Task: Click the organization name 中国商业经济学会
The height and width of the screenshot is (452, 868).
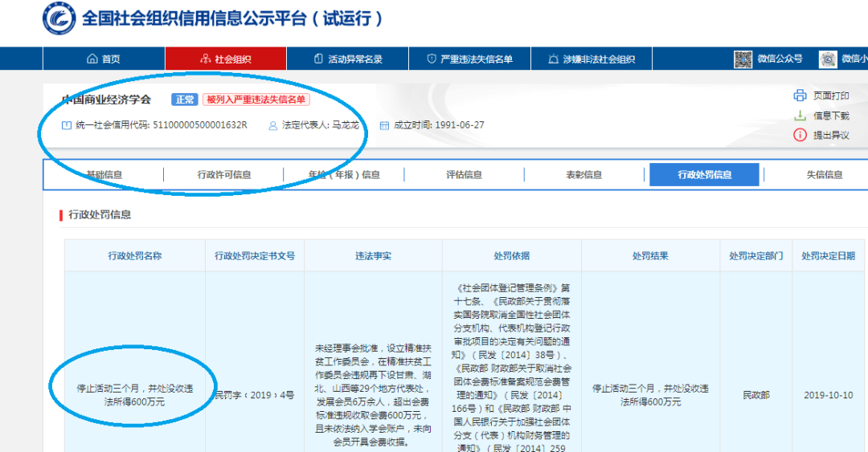Action: click(x=106, y=100)
